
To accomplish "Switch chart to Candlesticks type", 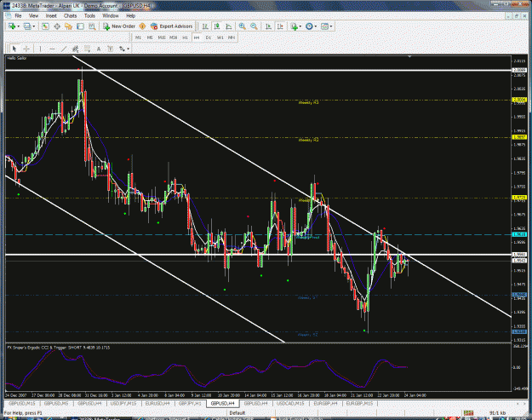I will tap(217, 26).
